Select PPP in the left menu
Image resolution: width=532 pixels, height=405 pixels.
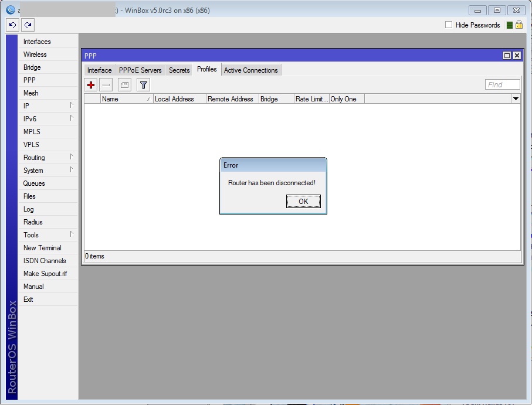coord(48,80)
